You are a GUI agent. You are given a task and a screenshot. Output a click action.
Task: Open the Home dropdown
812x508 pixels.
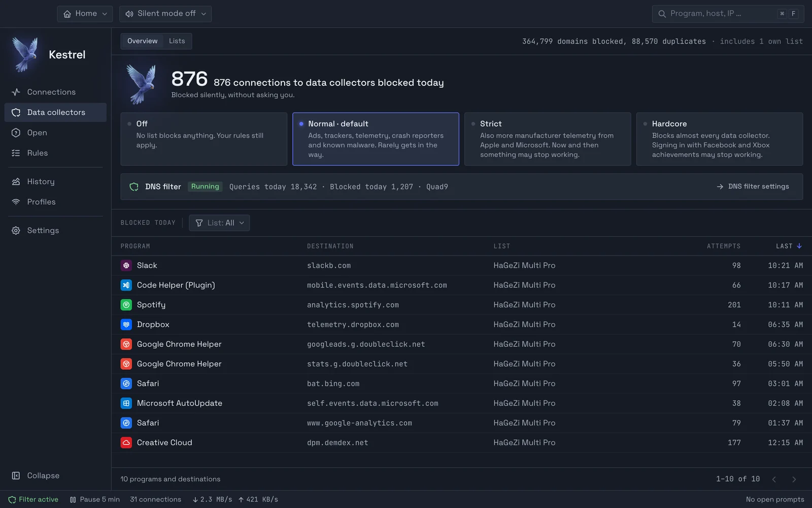click(x=85, y=14)
